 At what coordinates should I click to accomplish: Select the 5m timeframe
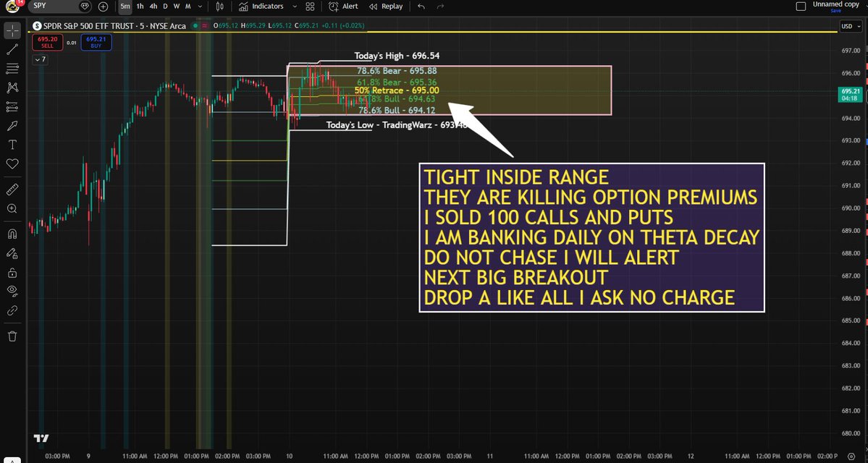point(126,7)
